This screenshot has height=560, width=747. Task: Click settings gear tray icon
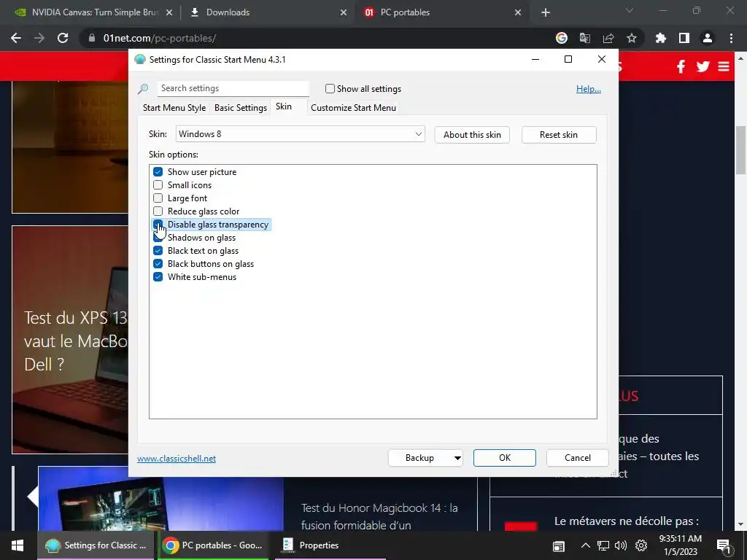coord(641,545)
